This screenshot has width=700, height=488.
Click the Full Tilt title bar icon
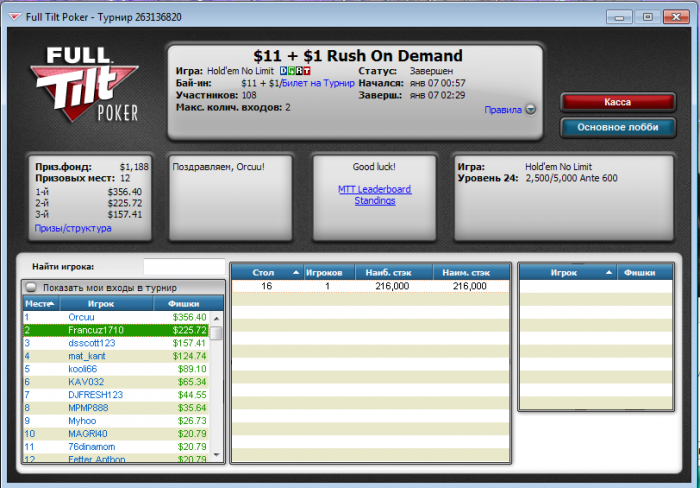point(15,17)
